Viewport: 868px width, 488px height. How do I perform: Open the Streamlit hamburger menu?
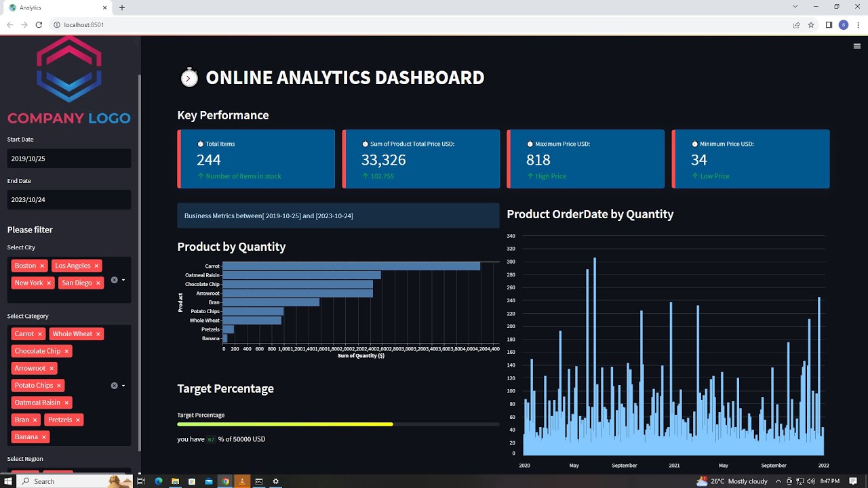tap(857, 46)
